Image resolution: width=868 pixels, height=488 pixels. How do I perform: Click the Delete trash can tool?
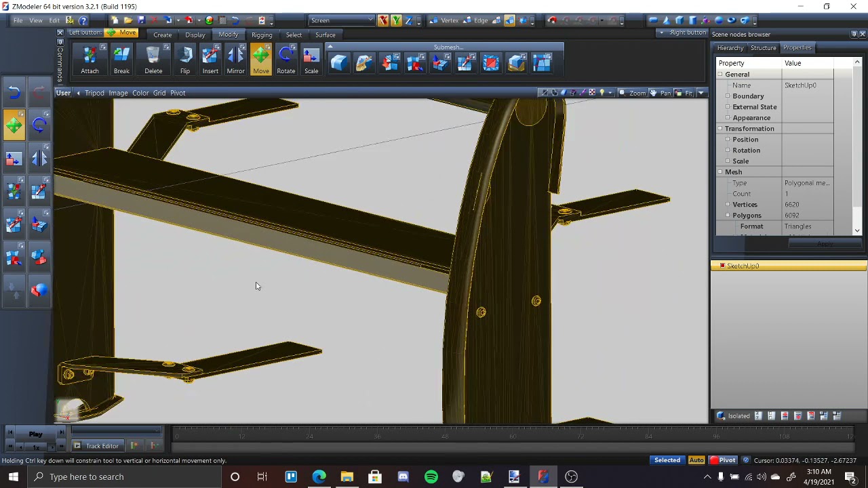coord(153,60)
